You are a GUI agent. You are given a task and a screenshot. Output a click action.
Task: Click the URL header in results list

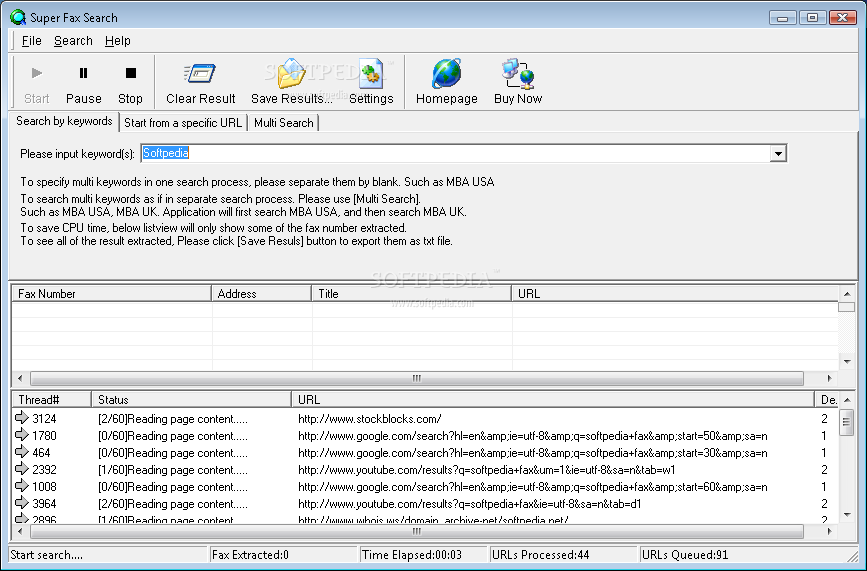click(675, 294)
